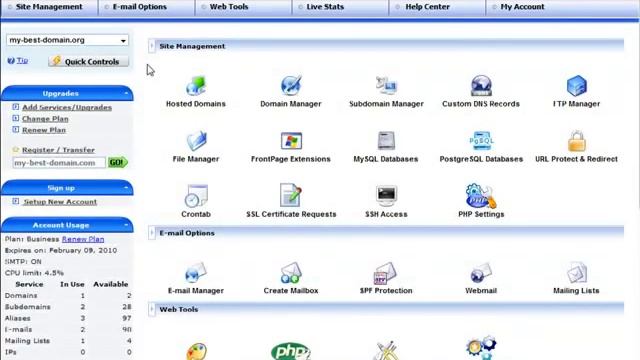Viewport: 640px width, 360px height.
Task: Collapse the Web Tools section
Action: click(152, 309)
